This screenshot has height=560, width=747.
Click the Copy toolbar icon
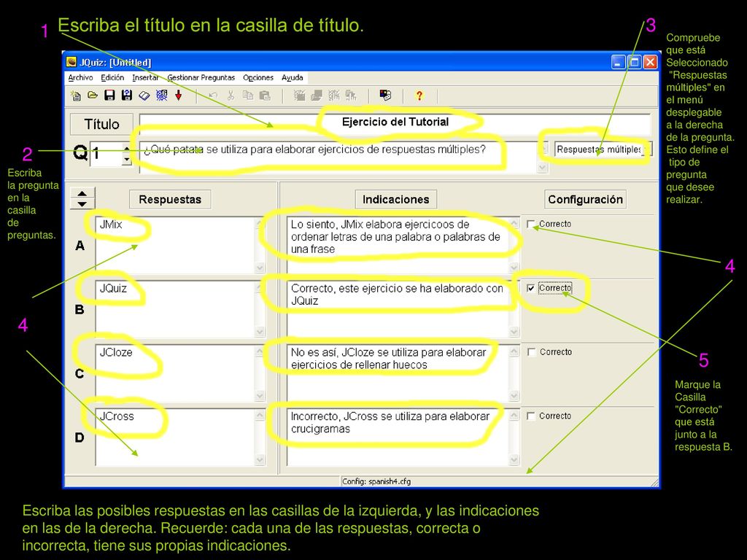pos(248,96)
